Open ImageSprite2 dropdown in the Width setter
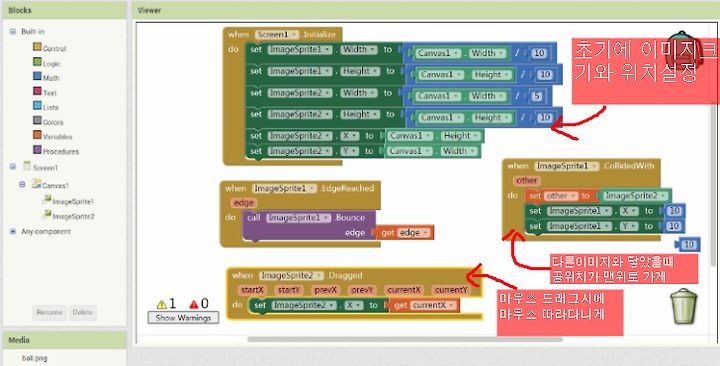 click(300, 92)
